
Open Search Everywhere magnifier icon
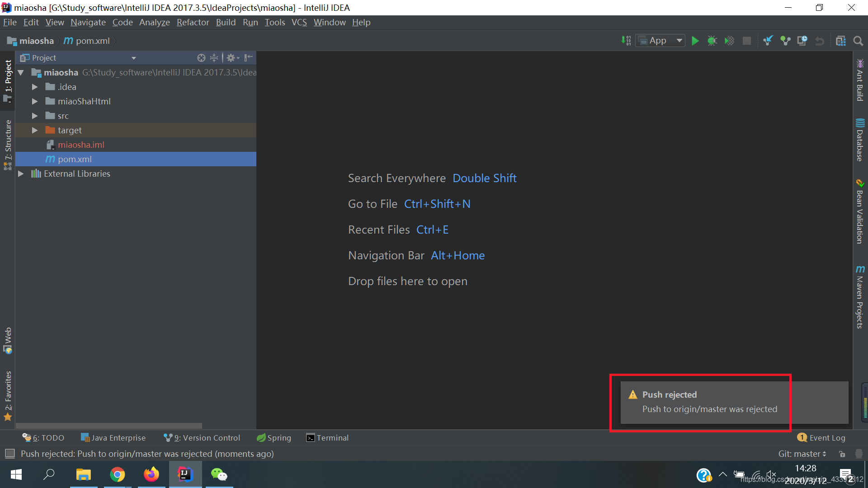(858, 41)
